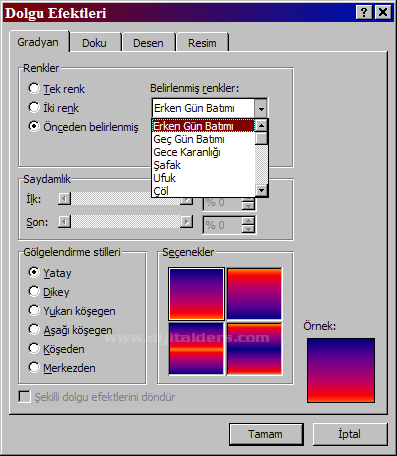The height and width of the screenshot is (456, 397).
Task: Cancel using the İptal button
Action: click(x=350, y=434)
